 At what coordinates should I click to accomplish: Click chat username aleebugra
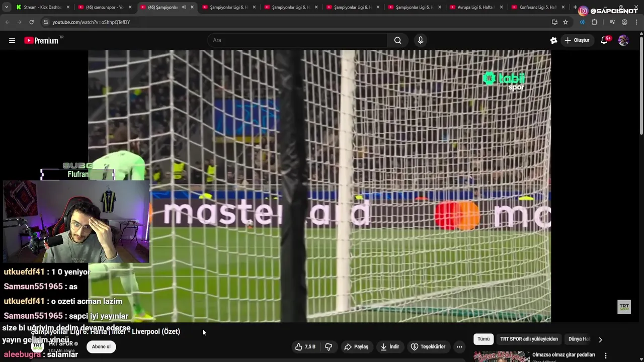pos(22,354)
